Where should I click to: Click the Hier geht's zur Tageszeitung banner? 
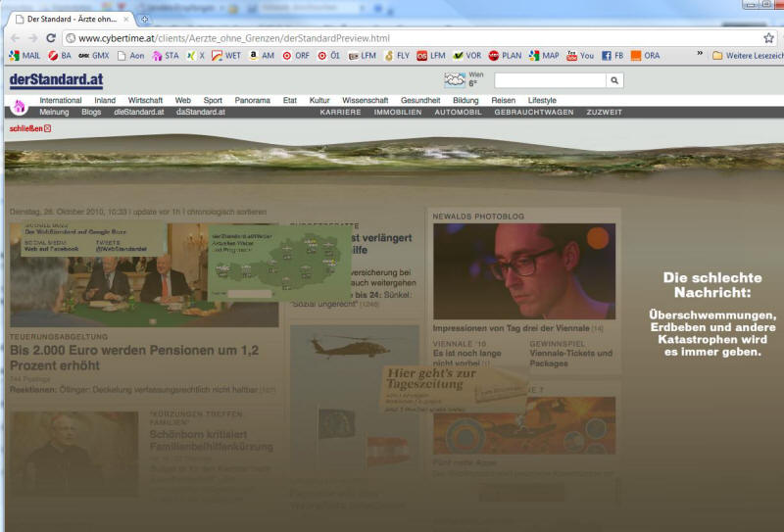(455, 389)
